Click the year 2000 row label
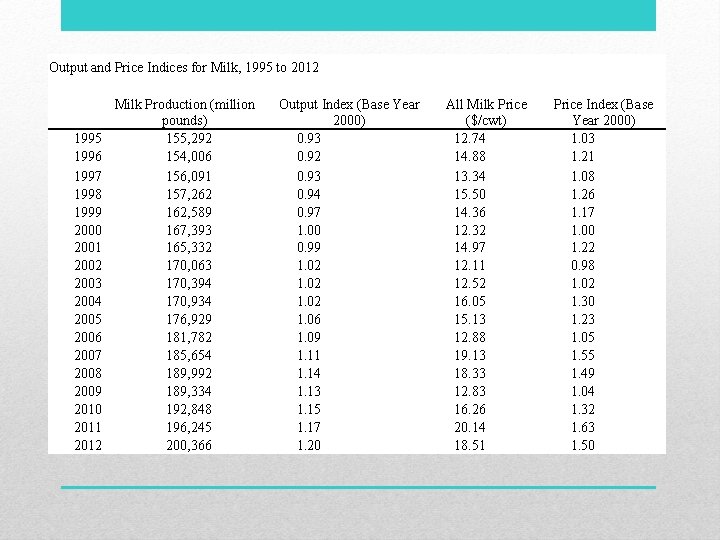 point(88,230)
